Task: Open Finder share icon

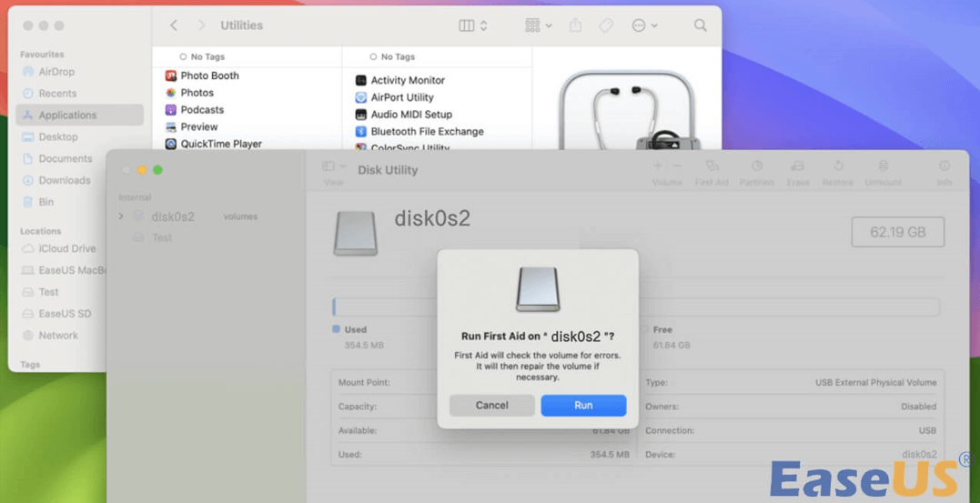Action: [575, 25]
